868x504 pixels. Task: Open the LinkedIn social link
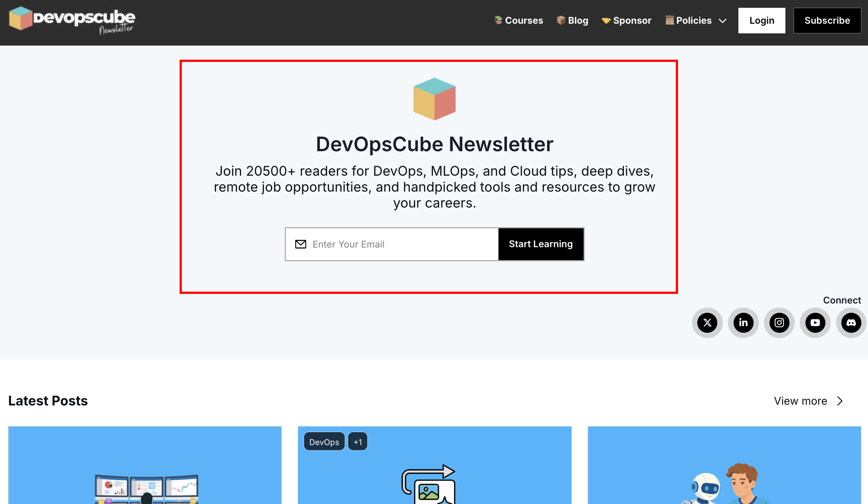[x=743, y=323]
